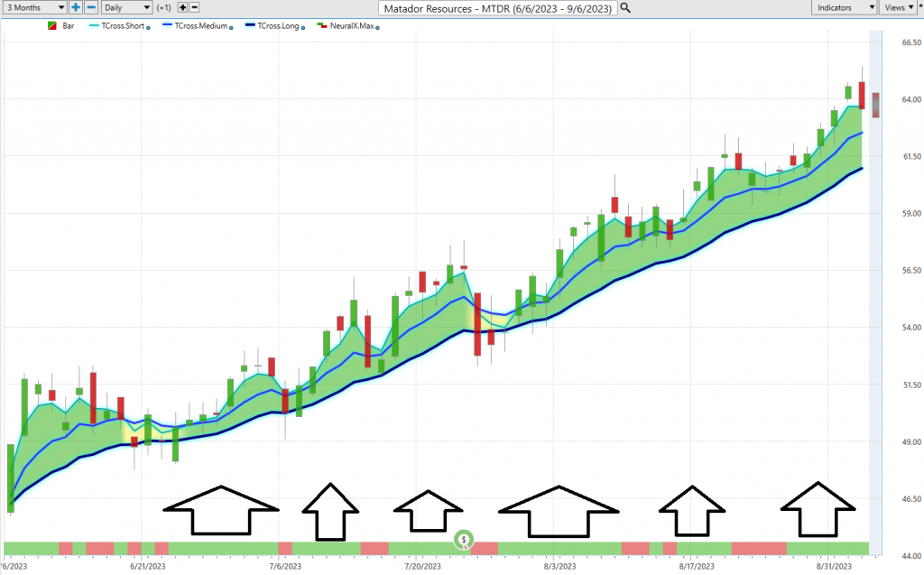
Task: Click the 8/31/2023 date axis label
Action: click(x=833, y=566)
